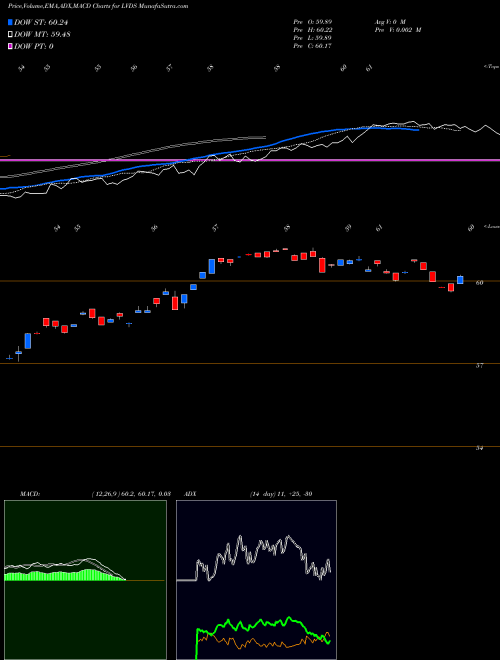Click the 54 price axis label

(x=479, y=448)
